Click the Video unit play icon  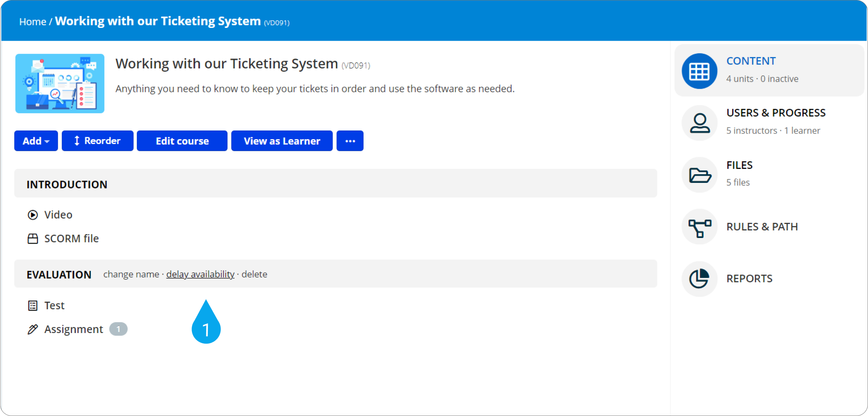click(x=33, y=215)
